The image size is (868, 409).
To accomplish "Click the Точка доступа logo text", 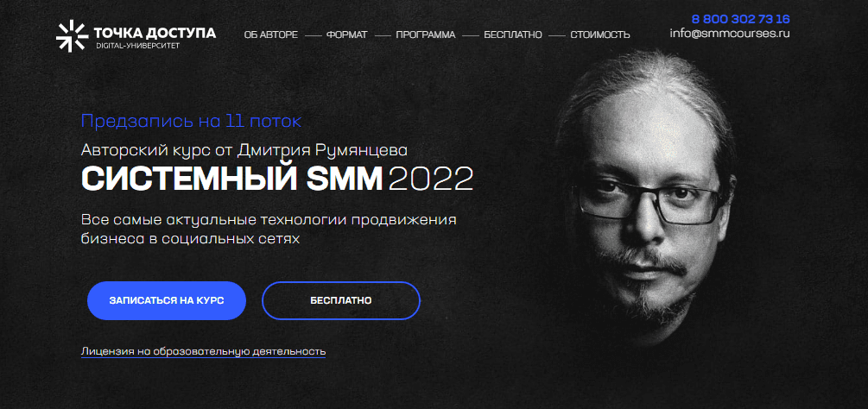I will pyautogui.click(x=155, y=33).
